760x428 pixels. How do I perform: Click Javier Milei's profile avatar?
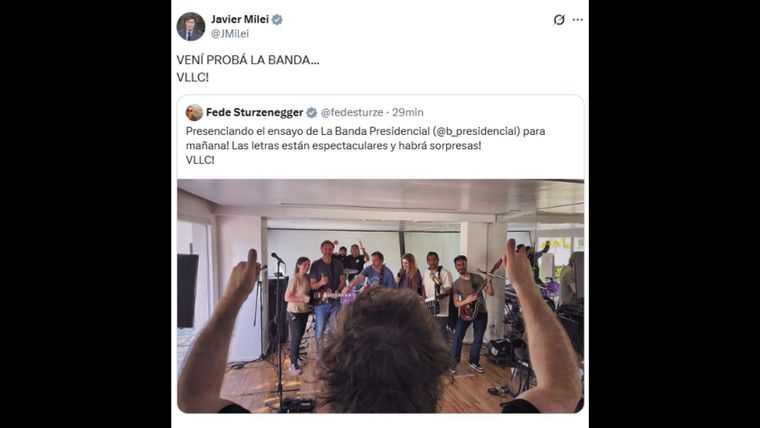190,26
